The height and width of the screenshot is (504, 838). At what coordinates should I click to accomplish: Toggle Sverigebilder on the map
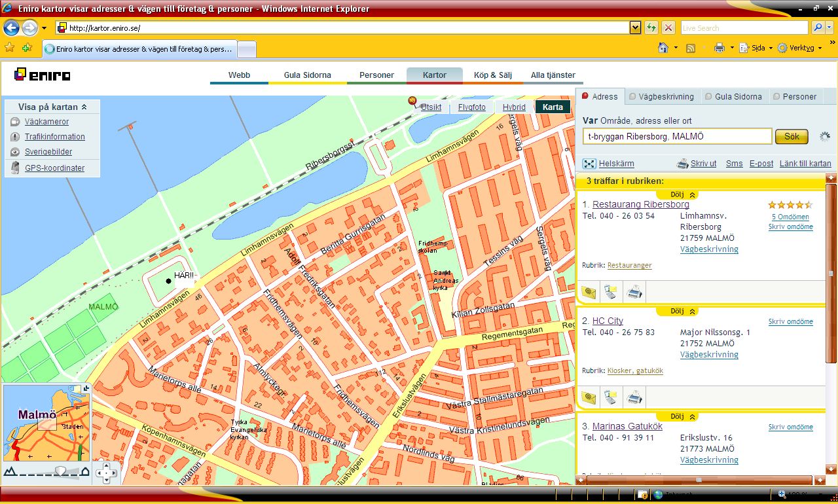click(48, 152)
